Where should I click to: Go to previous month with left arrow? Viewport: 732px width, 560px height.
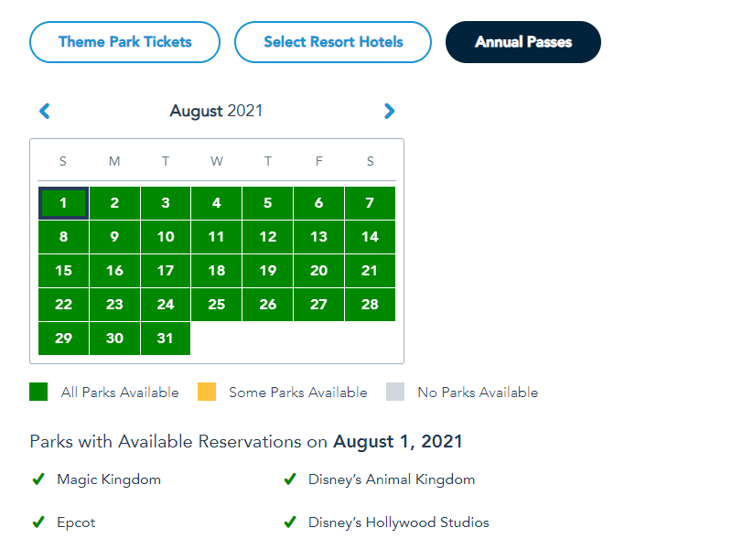44,112
